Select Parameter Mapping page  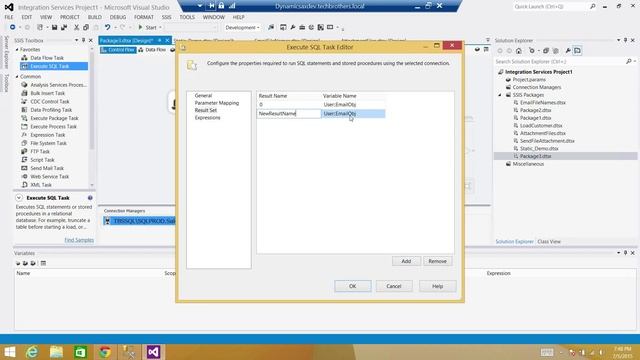(217, 103)
